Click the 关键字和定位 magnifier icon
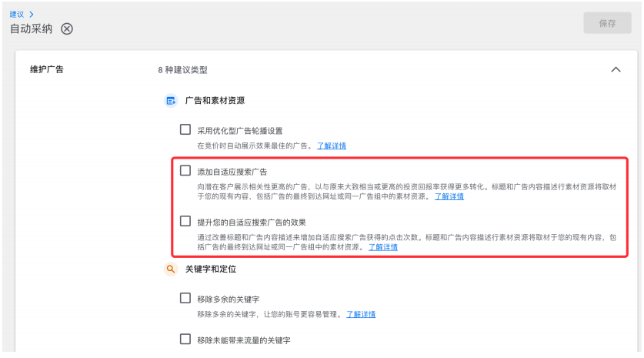Image resolution: width=644 pixels, height=358 pixels. click(x=171, y=269)
